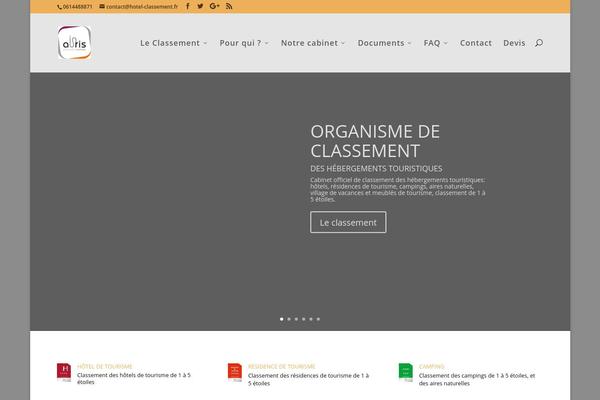Open the Hôtel de tourisme heading link
Screen dimensions: 600x400
(x=104, y=366)
